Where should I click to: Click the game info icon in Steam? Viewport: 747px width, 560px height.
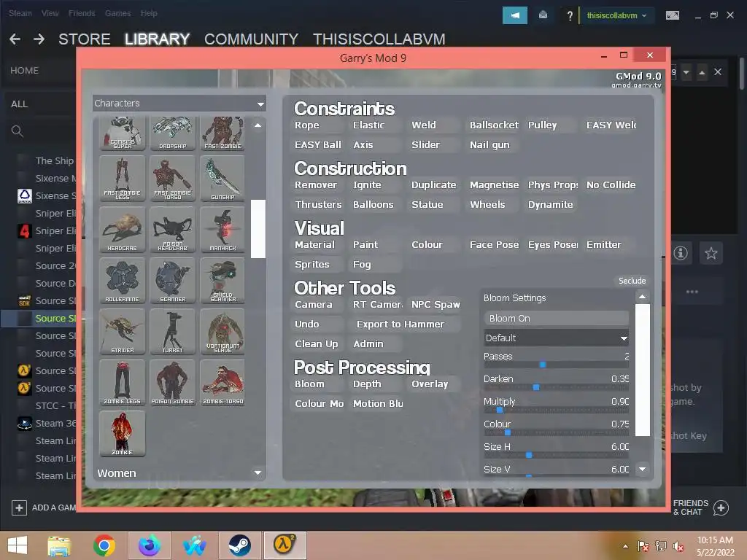(681, 253)
